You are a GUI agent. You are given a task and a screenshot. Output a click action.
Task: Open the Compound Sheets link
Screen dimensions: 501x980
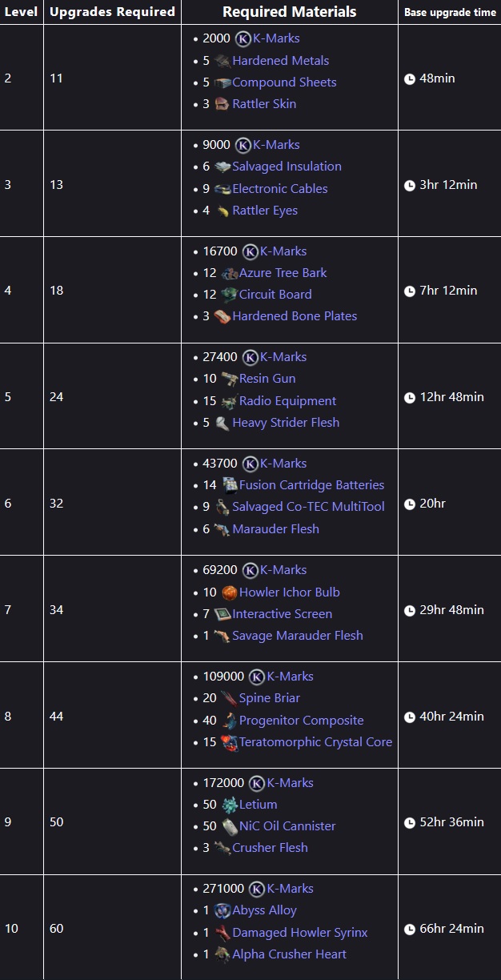coord(284,82)
